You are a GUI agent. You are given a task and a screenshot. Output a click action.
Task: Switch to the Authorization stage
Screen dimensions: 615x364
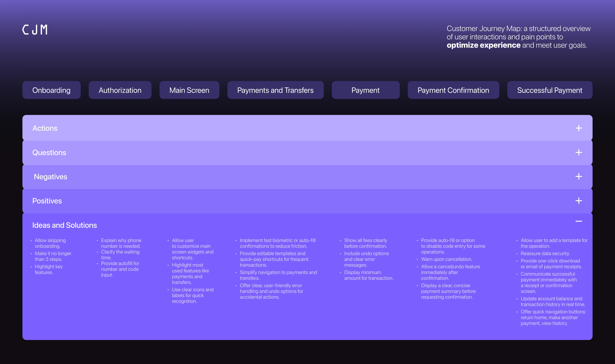pyautogui.click(x=120, y=90)
